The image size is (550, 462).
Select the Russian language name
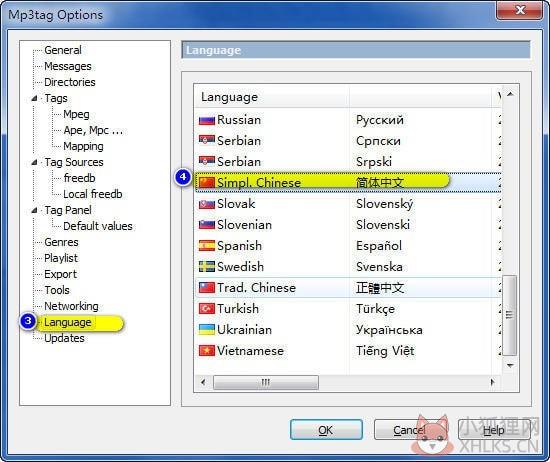point(239,120)
